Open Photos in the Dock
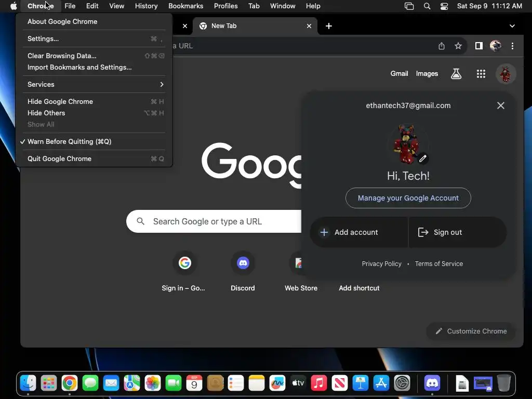The image size is (532, 399). coord(153,383)
